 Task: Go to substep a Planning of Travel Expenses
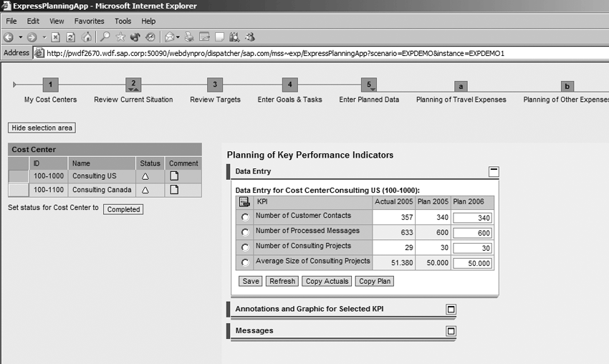click(x=461, y=86)
